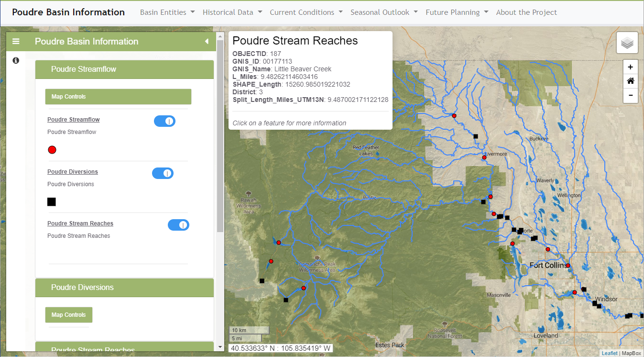Disable the Poudre Diversions layer switch
Image resolution: width=644 pixels, height=357 pixels.
point(163,173)
